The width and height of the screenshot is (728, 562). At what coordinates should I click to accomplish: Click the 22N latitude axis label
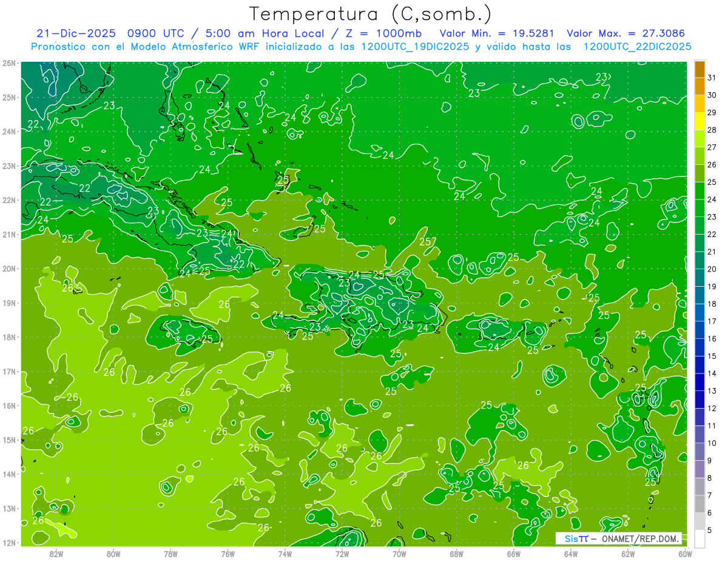click(x=9, y=200)
